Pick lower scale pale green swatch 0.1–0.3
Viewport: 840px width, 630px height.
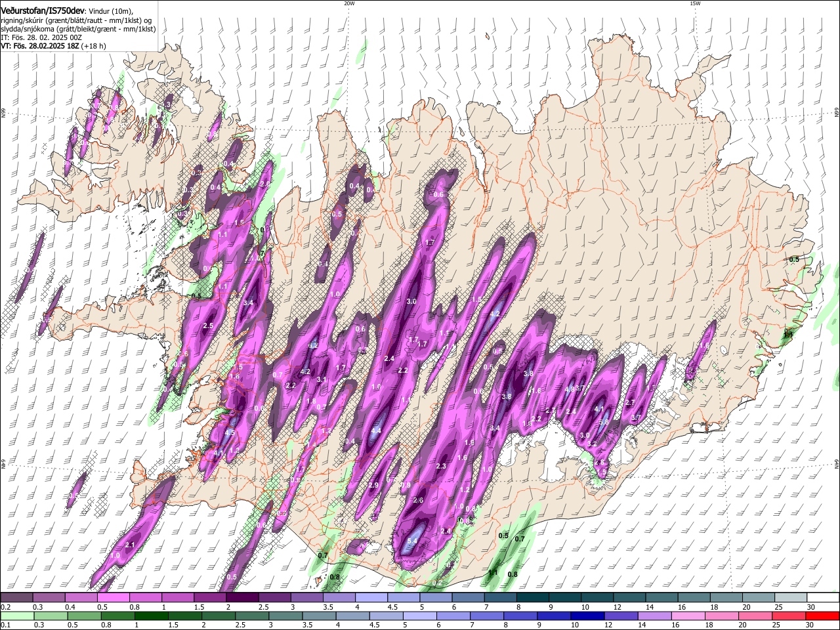coord(17,616)
